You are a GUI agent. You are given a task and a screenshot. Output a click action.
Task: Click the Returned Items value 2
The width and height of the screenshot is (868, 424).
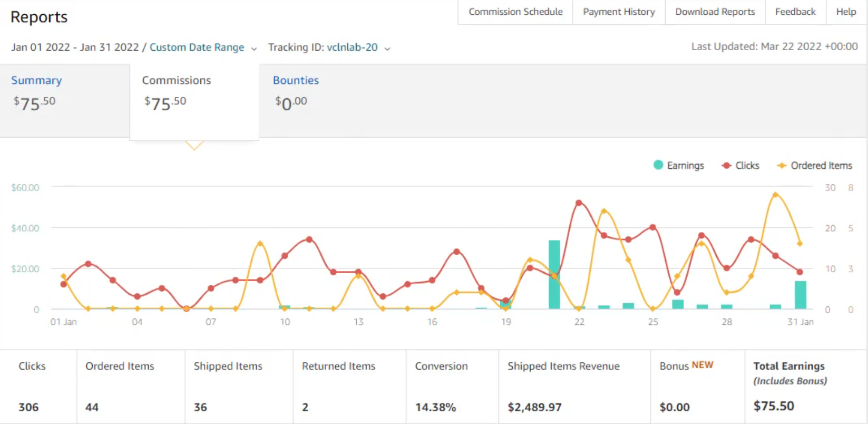click(x=305, y=407)
